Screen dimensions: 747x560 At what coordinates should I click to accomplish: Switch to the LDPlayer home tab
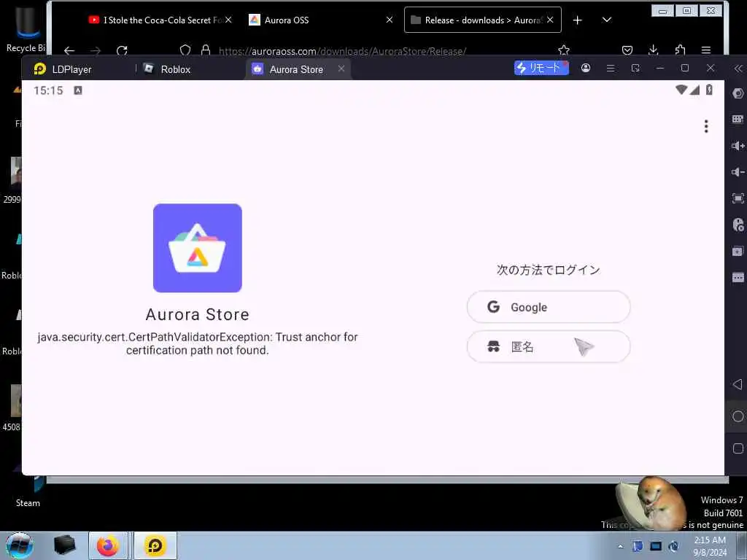pyautogui.click(x=63, y=69)
